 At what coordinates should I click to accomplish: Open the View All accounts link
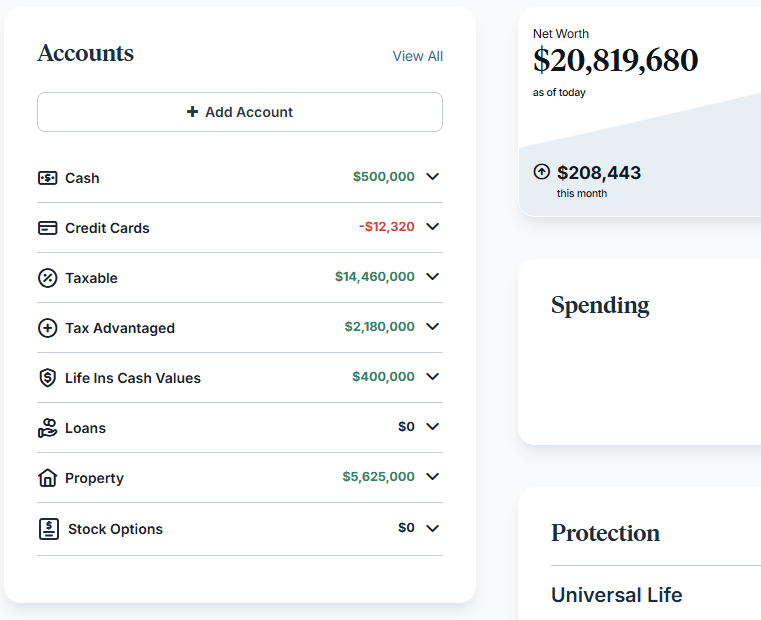(x=417, y=56)
